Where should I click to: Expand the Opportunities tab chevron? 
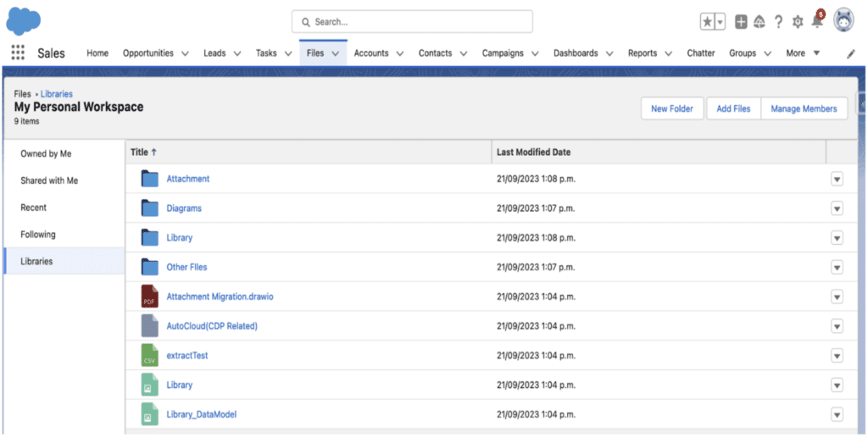tap(185, 53)
